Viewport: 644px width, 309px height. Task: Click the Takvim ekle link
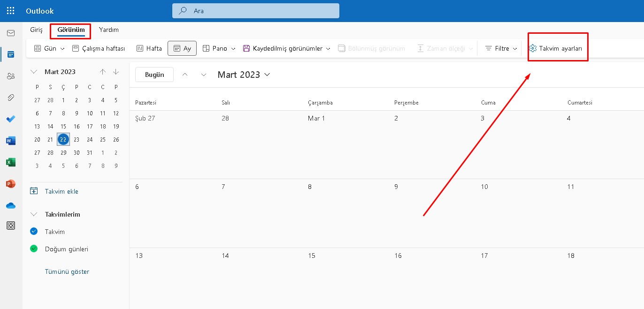[x=61, y=191]
